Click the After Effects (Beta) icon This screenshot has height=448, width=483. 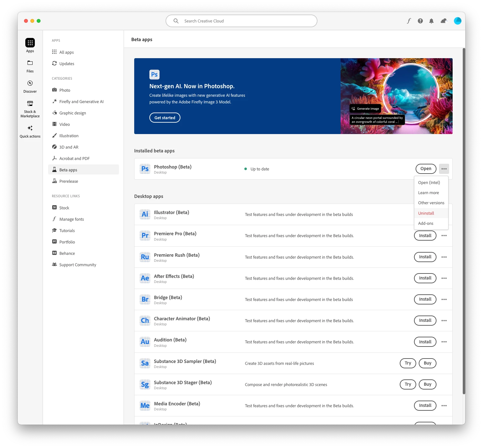click(x=145, y=278)
